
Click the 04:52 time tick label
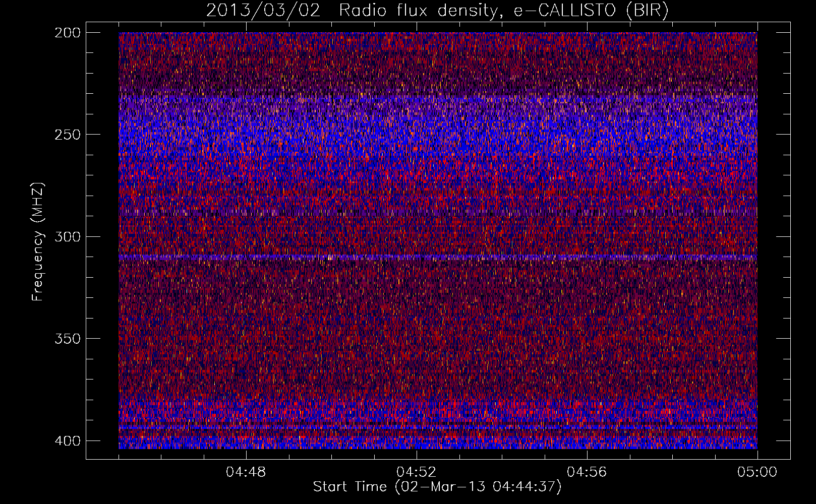[x=417, y=472]
